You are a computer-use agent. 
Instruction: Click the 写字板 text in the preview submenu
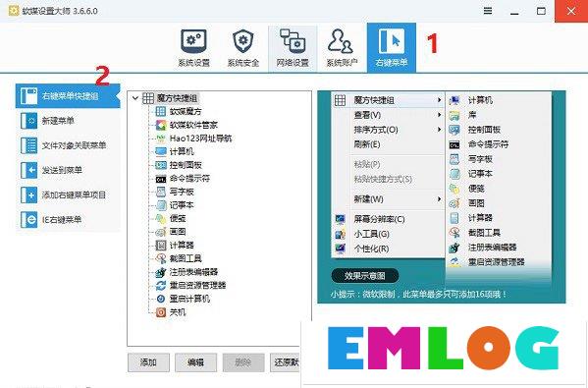pos(480,159)
